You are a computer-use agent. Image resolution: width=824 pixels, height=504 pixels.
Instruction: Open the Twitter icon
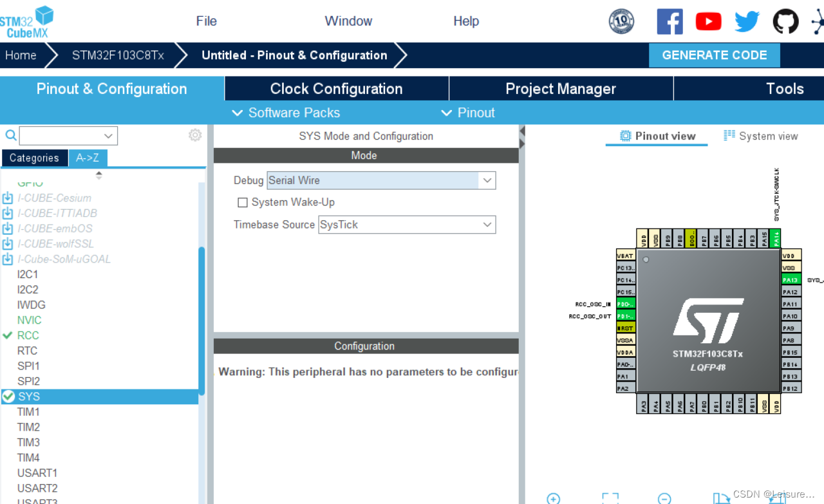[747, 22]
